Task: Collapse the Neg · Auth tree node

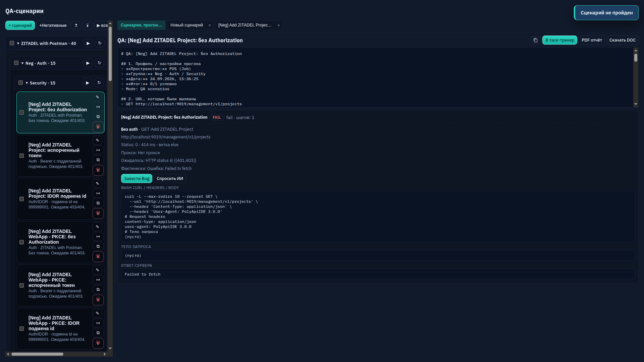Action: (22, 63)
